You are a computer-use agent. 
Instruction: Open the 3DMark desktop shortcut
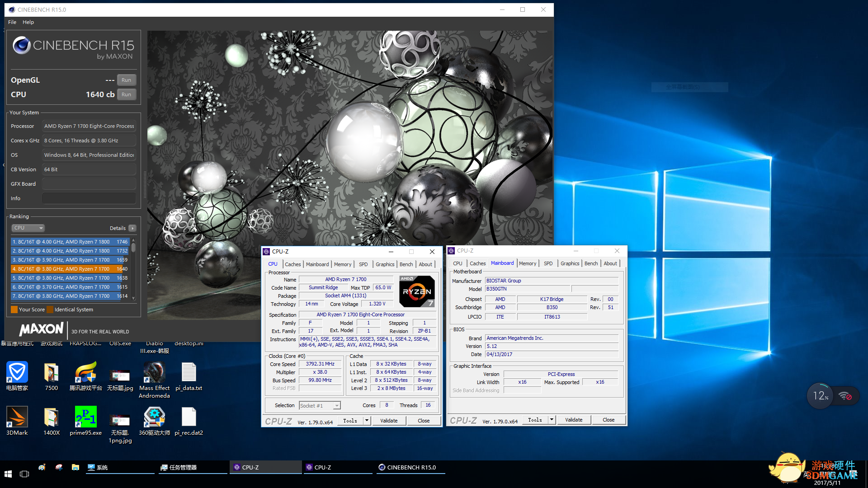point(17,417)
